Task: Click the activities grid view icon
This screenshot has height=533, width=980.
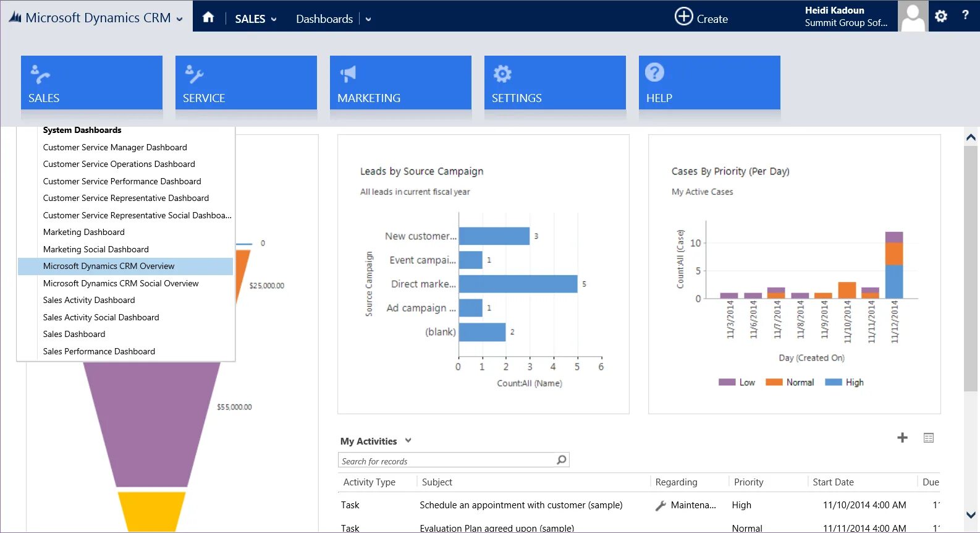Action: point(929,438)
